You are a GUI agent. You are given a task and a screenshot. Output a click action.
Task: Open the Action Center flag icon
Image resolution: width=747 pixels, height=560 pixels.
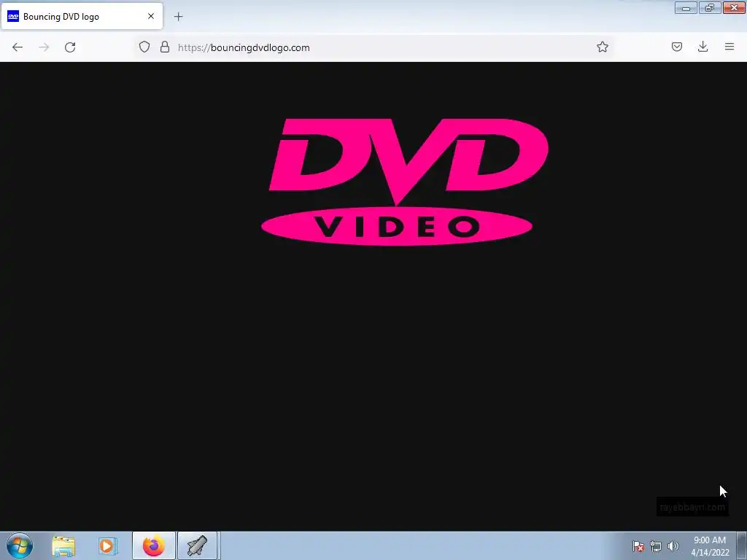click(638, 546)
